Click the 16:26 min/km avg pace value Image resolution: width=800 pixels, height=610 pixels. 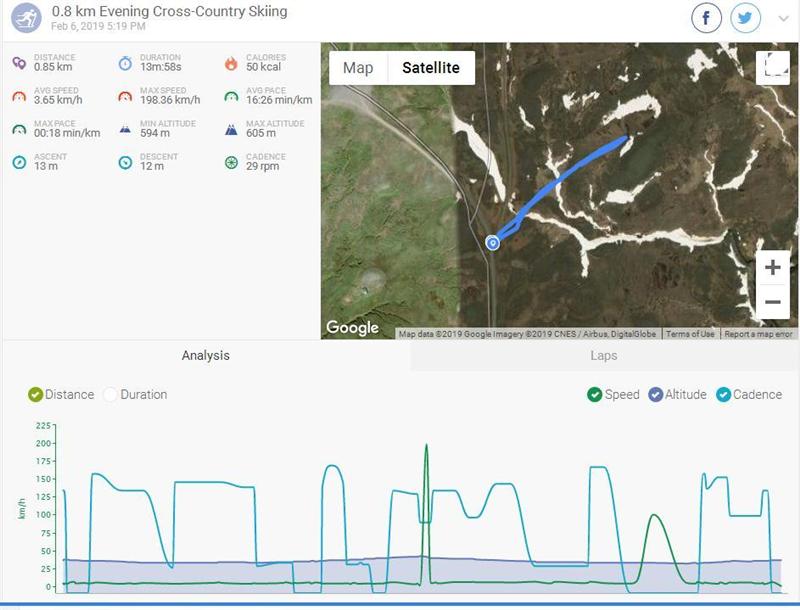tap(279, 100)
